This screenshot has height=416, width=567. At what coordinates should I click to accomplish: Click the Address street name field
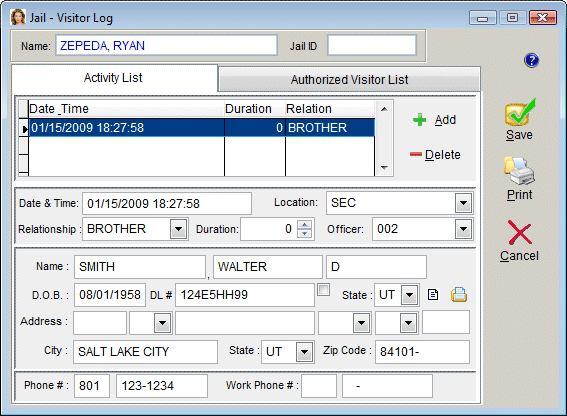coord(245,322)
